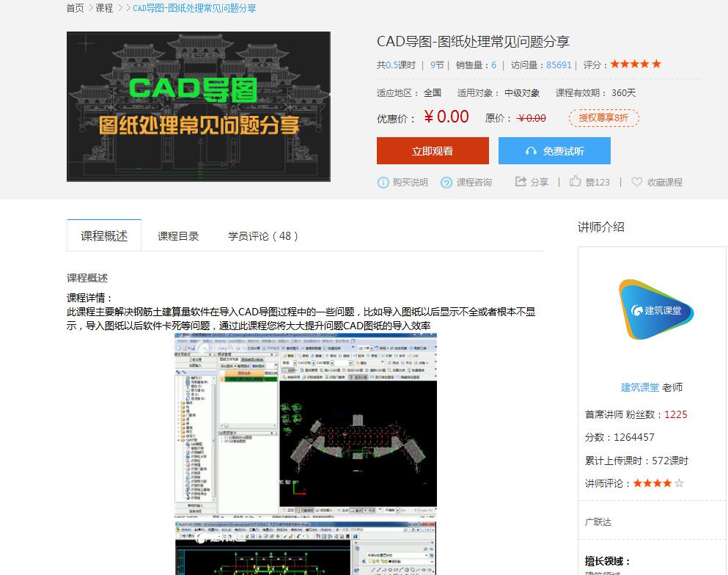Click breadcrumb CAD导图-图纸处理常见问题分享
The image size is (728, 575).
[194, 8]
